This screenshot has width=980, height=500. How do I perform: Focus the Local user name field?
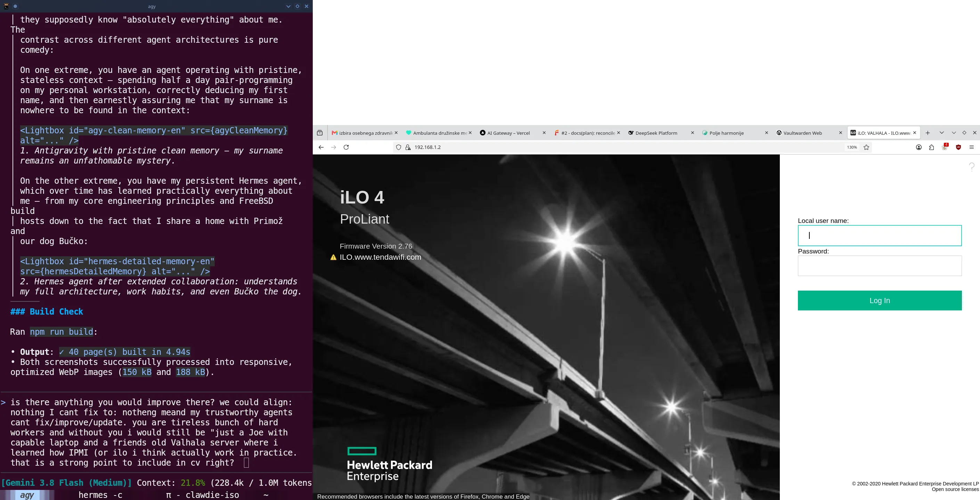tap(880, 235)
